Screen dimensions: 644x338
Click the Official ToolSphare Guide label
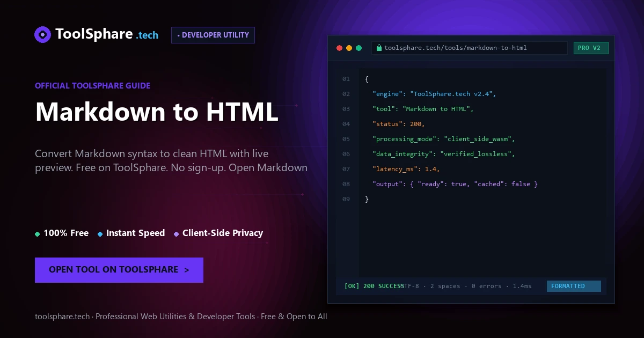(92, 85)
